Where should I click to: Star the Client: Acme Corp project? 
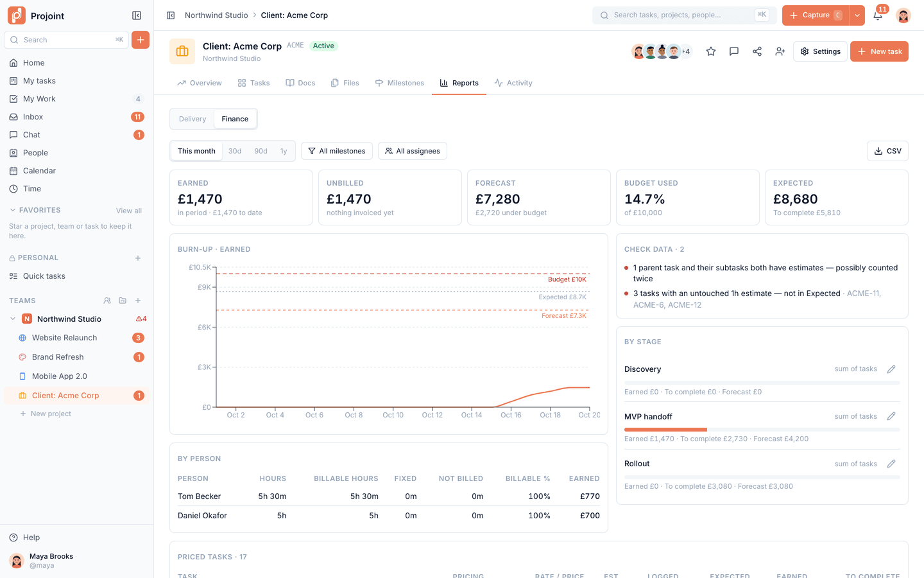pyautogui.click(x=711, y=51)
